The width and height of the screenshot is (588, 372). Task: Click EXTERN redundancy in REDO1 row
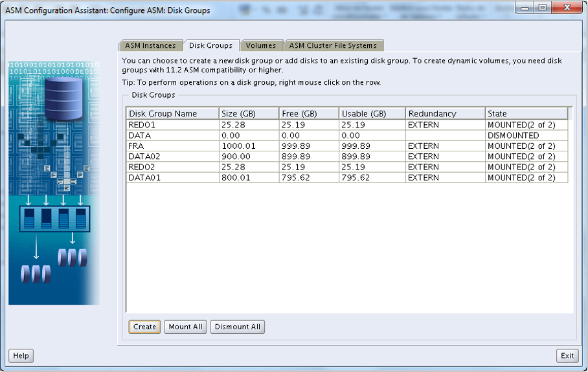pyautogui.click(x=446, y=125)
